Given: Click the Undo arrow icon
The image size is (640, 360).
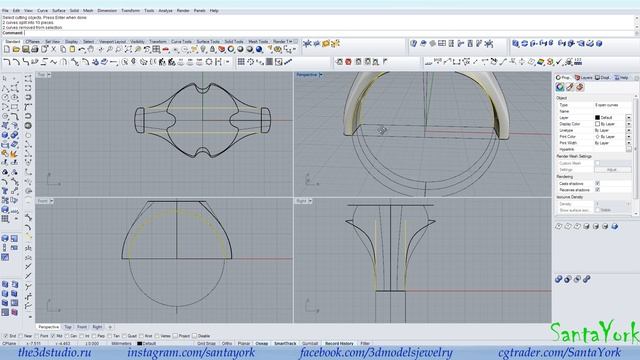Looking at the screenshot, I should tap(82, 49).
